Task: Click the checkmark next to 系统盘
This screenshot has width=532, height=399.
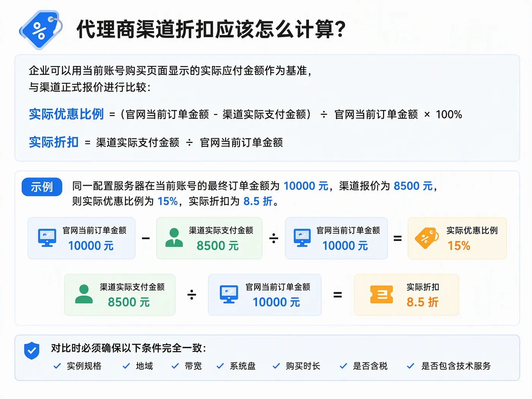Action: (x=220, y=366)
